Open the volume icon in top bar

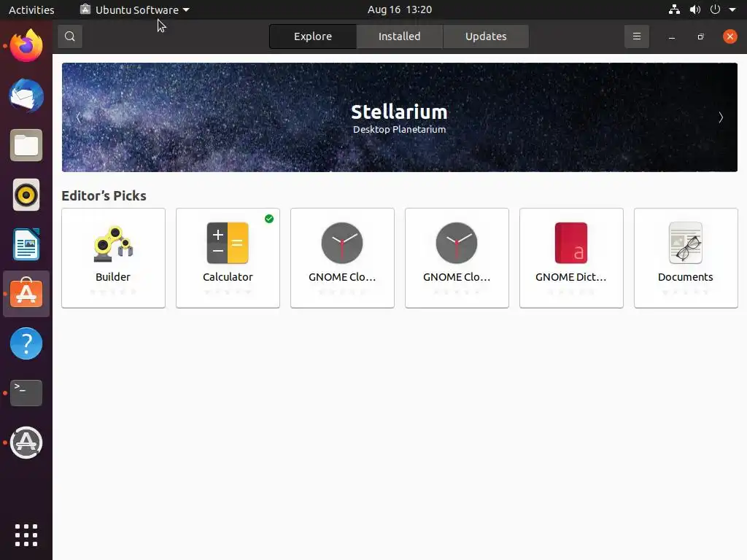point(695,9)
